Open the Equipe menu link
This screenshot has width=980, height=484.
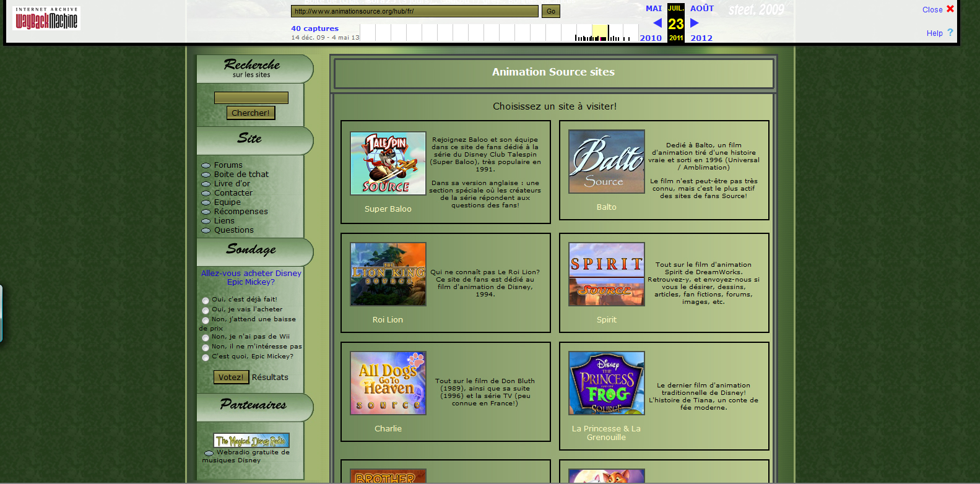click(227, 202)
